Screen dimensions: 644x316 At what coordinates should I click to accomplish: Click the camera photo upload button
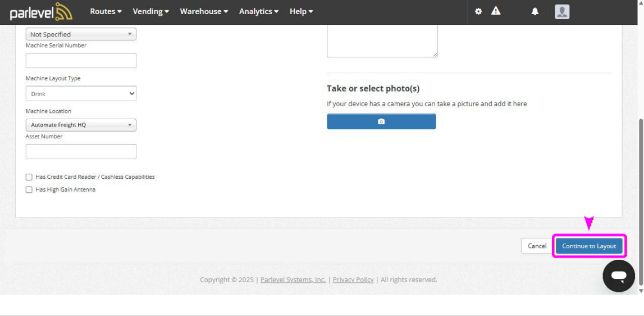pyautogui.click(x=381, y=121)
